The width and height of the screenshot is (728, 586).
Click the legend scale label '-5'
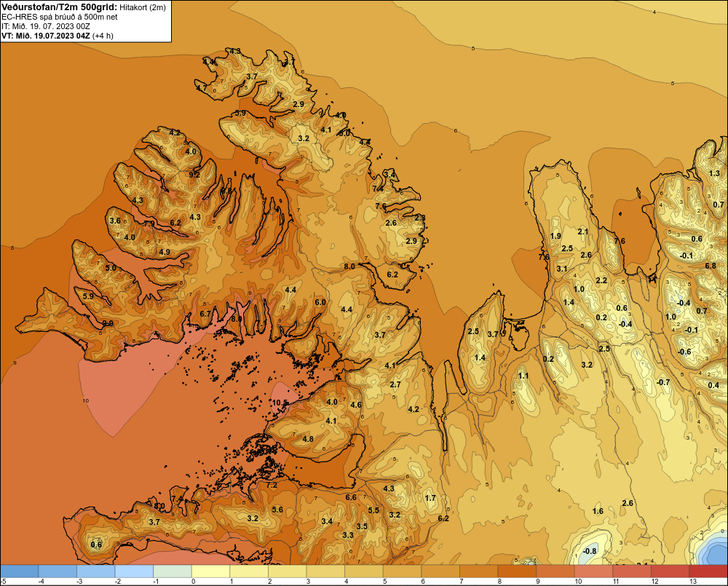pos(3,582)
